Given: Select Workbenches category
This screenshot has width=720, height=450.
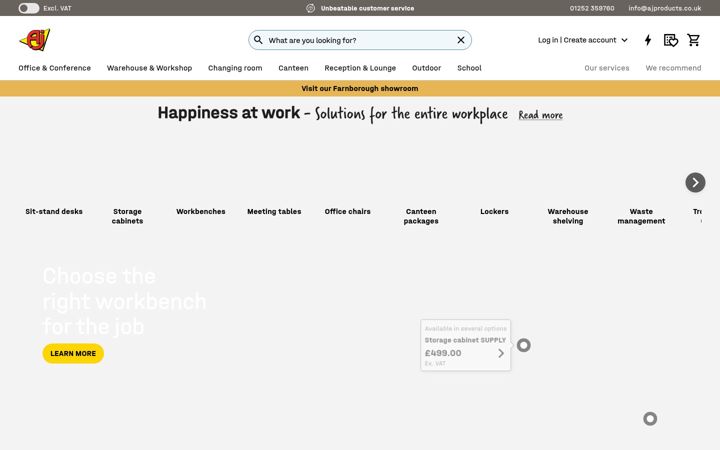Looking at the screenshot, I should click(x=201, y=211).
